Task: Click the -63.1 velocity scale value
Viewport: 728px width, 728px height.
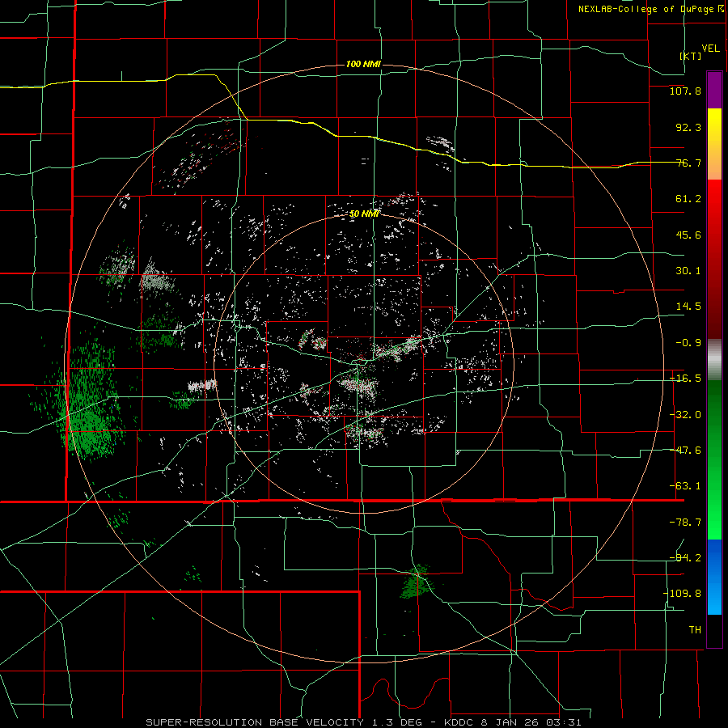Action: coord(685,486)
